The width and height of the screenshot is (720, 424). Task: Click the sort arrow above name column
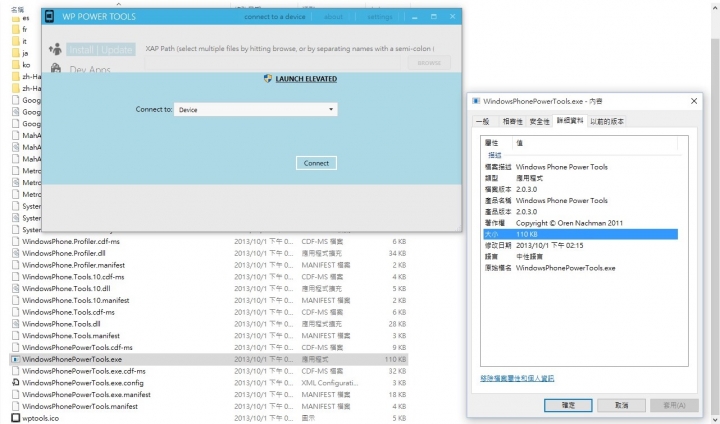[x=118, y=4]
